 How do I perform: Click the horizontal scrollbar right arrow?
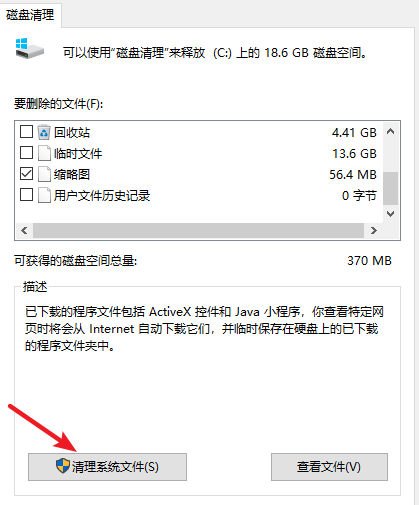374,231
